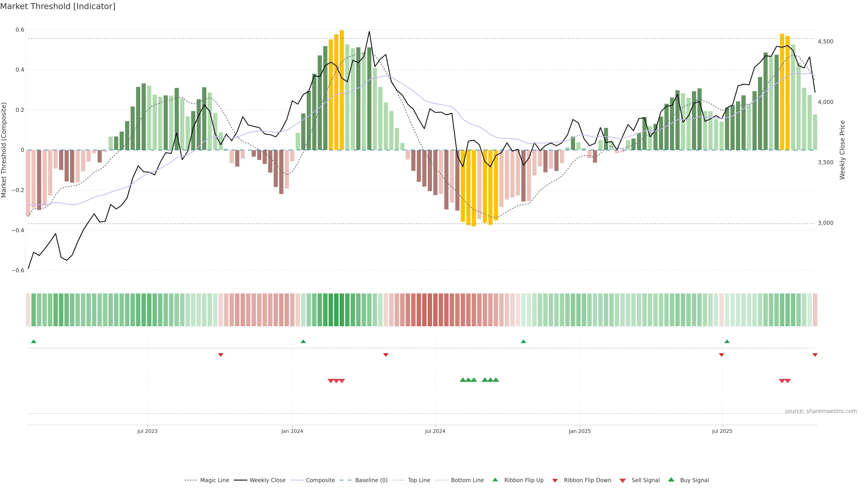
Task: Click the Market Threshold [Indicator] title
Action: coord(58,6)
